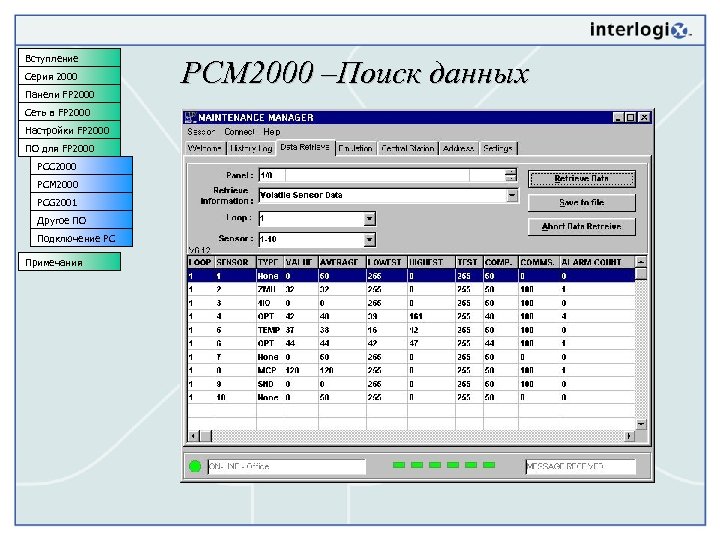Maximize the Maintenance Manager window
This screenshot has width=720, height=540.
(630, 118)
